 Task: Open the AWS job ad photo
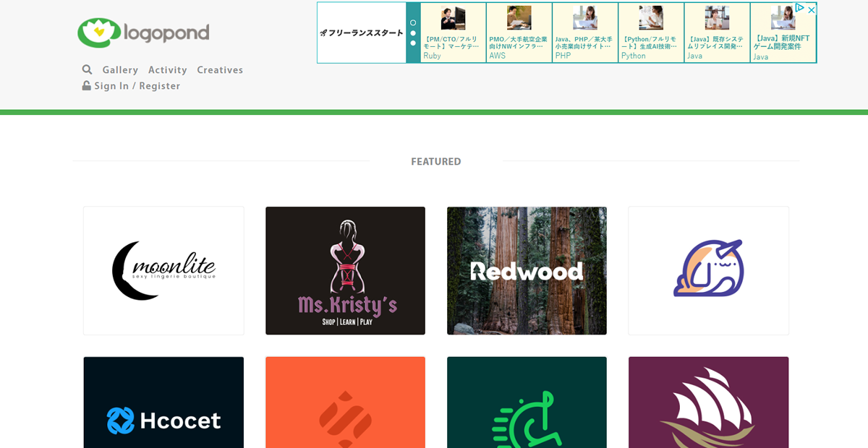[519, 18]
